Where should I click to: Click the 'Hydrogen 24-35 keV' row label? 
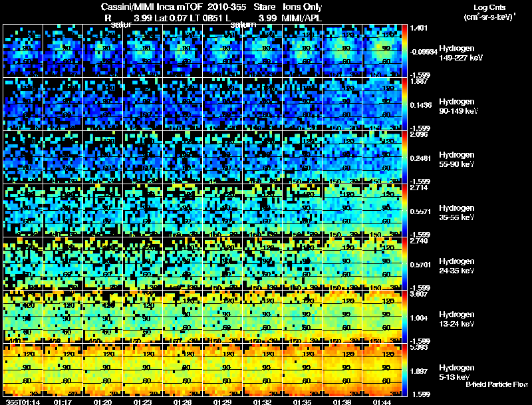(457, 266)
